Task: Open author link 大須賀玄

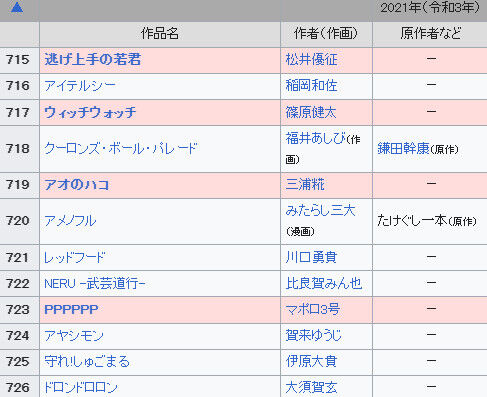Action: pos(311,388)
